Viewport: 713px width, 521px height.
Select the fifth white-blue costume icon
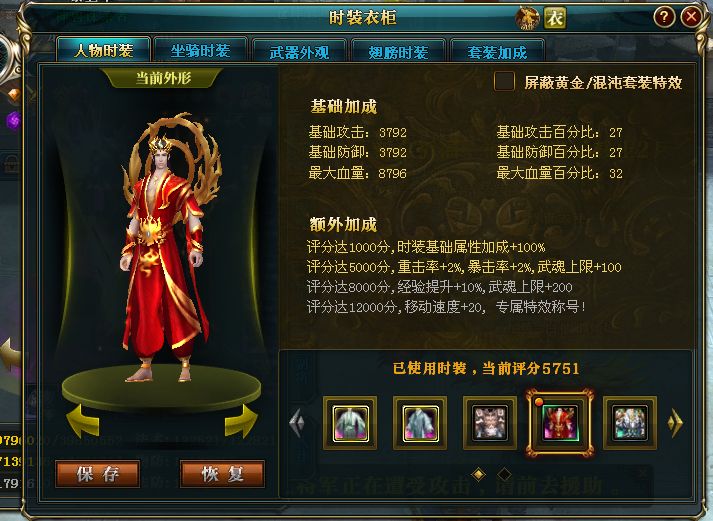tap(630, 423)
